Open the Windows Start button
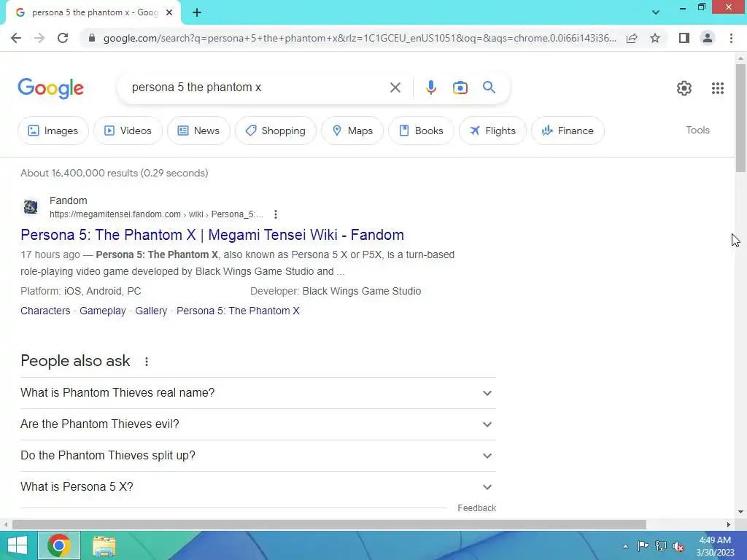 (18, 545)
